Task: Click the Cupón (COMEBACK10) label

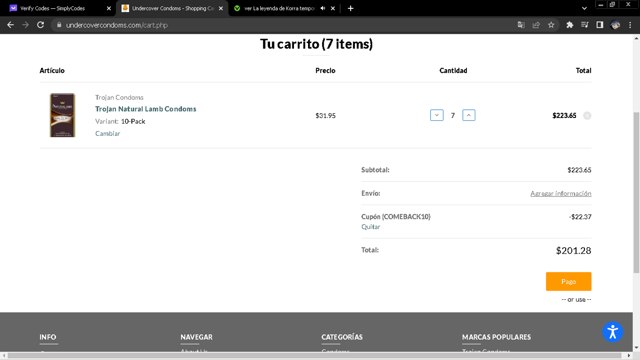Action: click(396, 217)
